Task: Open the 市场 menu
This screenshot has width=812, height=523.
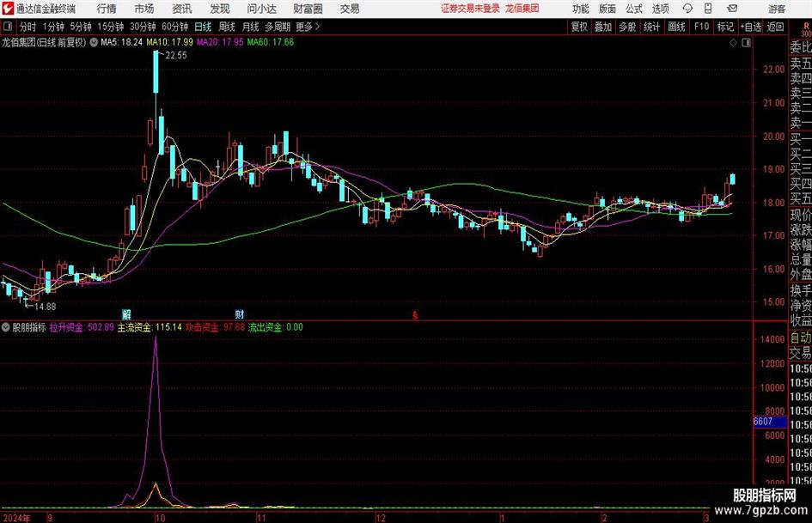Action: (x=144, y=9)
